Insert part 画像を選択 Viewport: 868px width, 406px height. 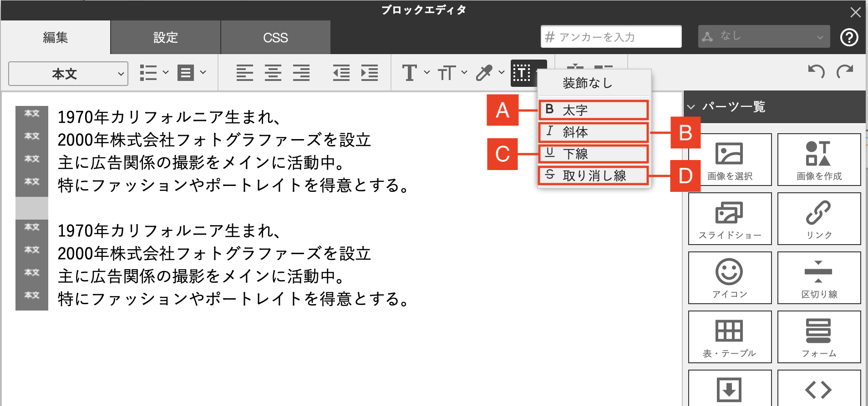tap(730, 160)
